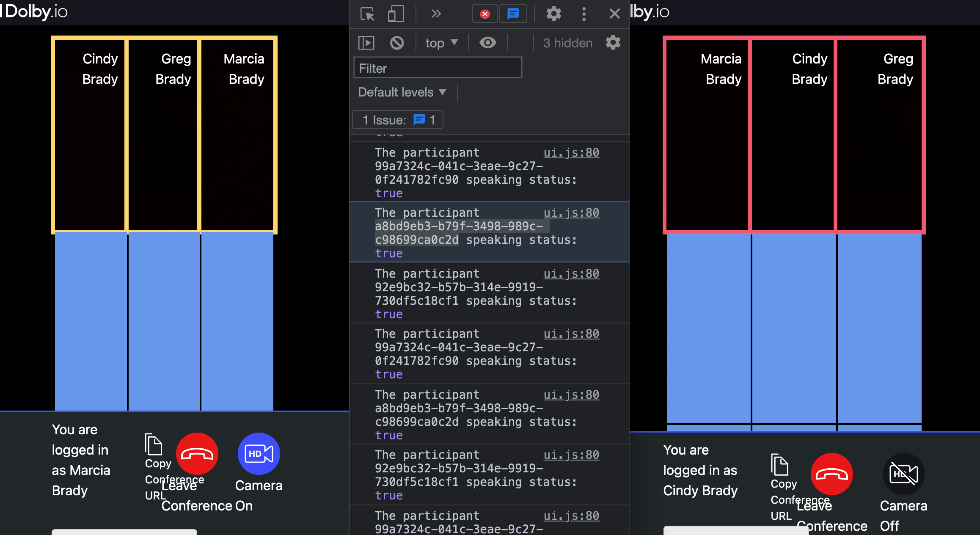
Task: Click the red error count badge
Action: click(x=485, y=14)
